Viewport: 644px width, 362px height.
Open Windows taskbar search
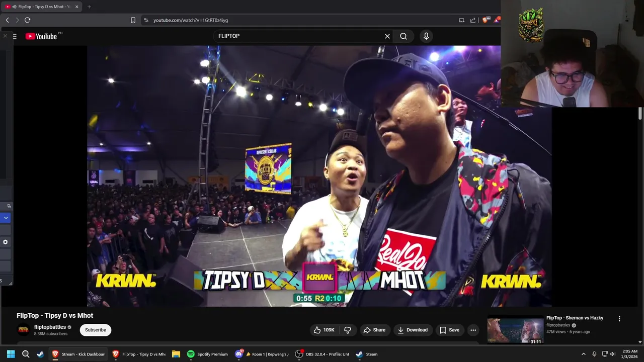(26, 354)
